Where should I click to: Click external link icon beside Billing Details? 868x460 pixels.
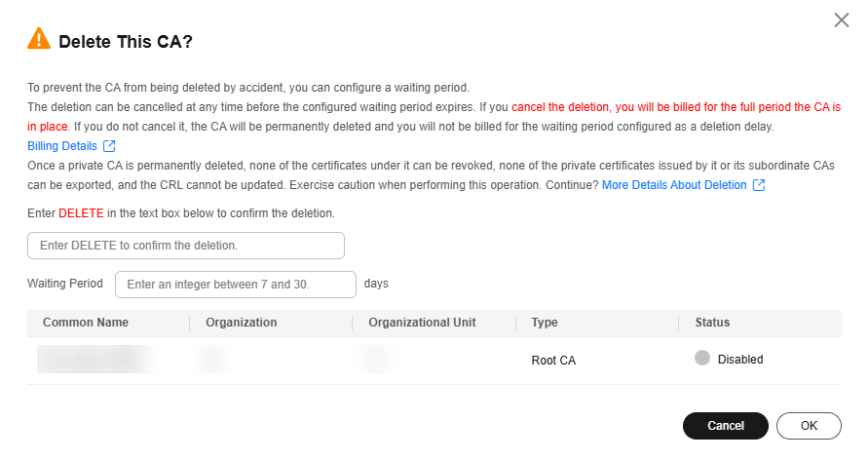109,146
